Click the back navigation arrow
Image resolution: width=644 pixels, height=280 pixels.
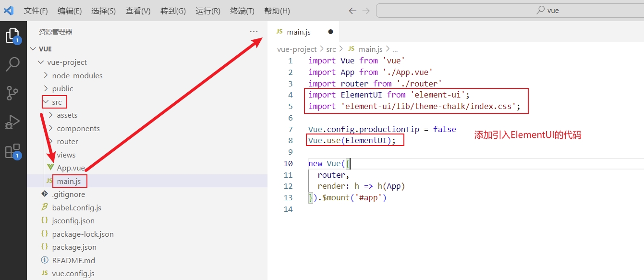tap(352, 11)
